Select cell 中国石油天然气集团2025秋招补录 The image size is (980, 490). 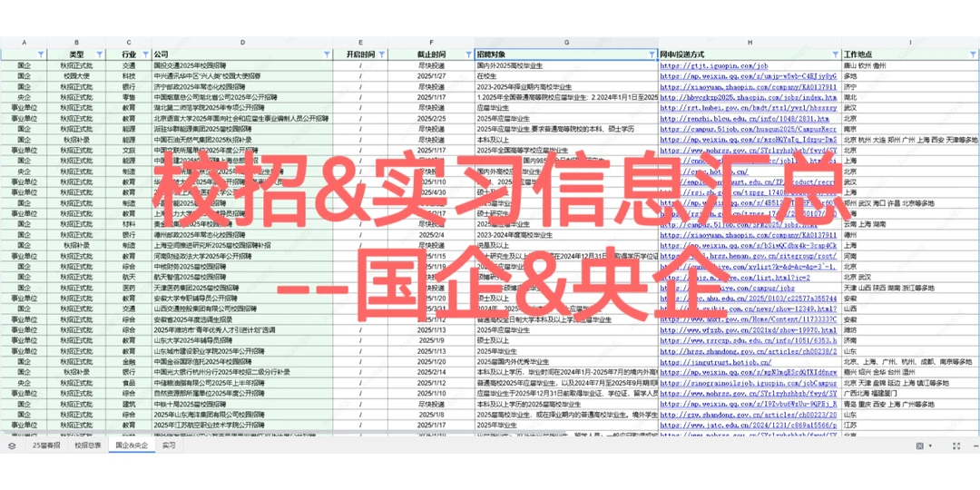[242, 140]
